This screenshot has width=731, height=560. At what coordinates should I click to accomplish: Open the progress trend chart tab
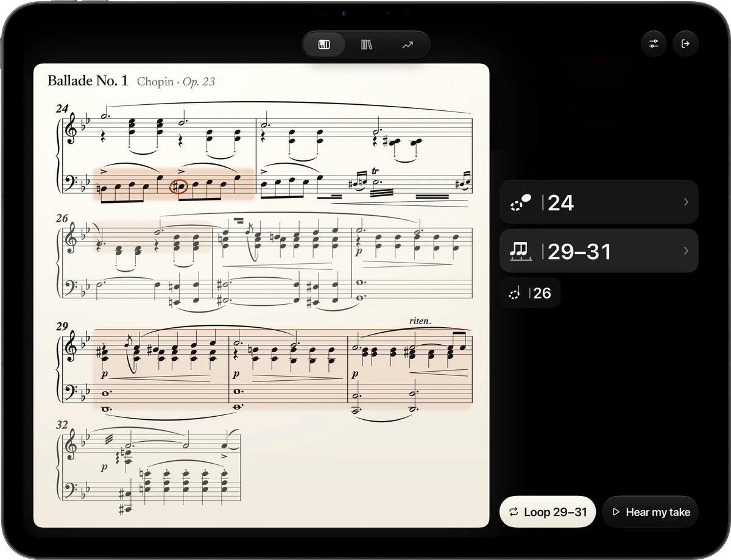point(408,45)
